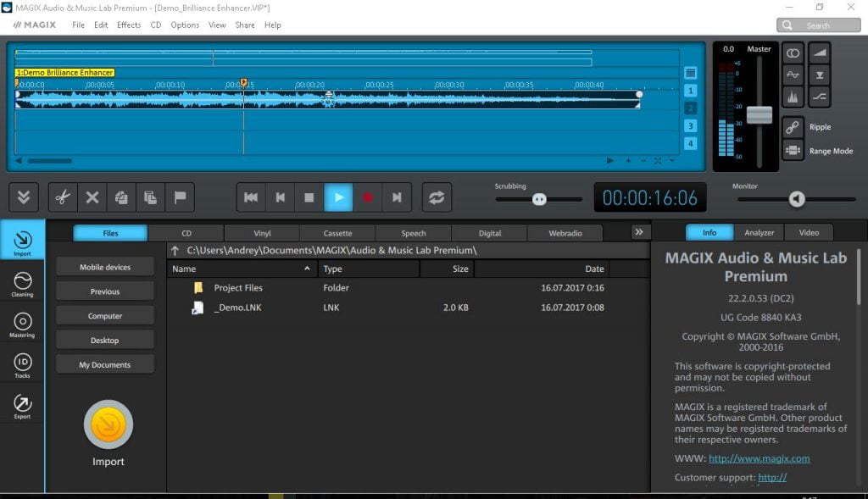Open the Share menu

(245, 25)
